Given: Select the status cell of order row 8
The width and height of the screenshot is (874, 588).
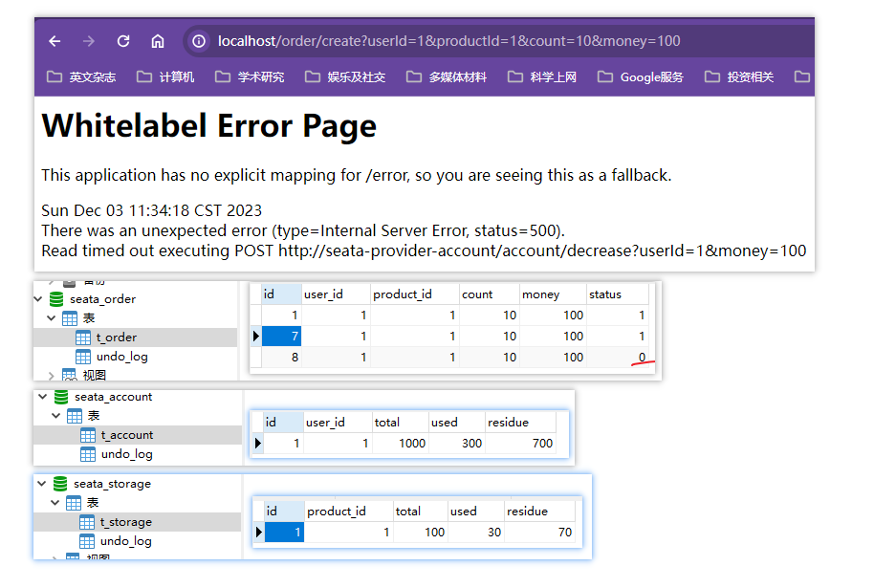Looking at the screenshot, I should coord(617,358).
